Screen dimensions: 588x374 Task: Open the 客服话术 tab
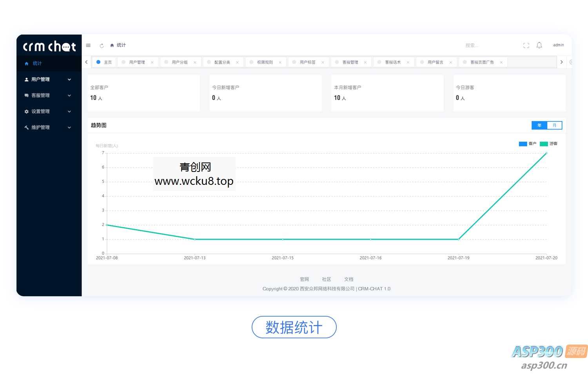(x=392, y=62)
